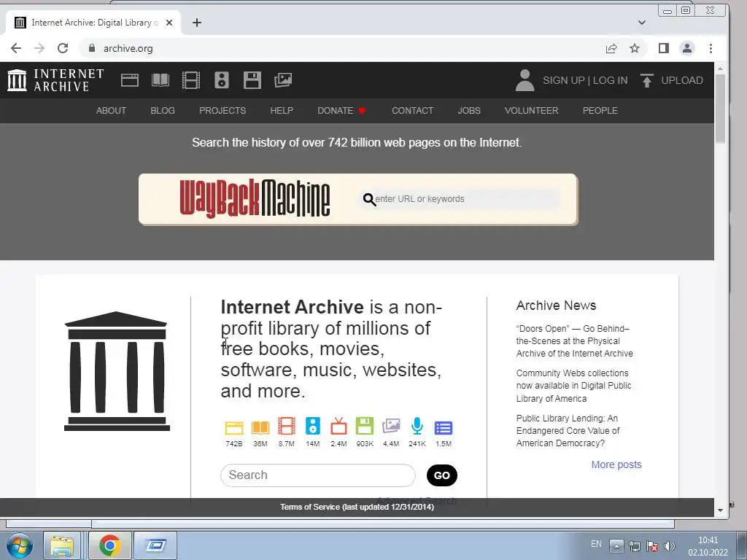Image resolution: width=747 pixels, height=560 pixels.
Task: Click the user avatar icon beside Sign Up
Action: (525, 80)
